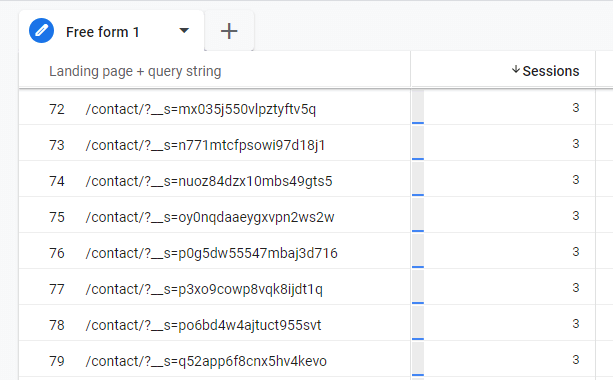Select /contact/?__s=po6bd4w4ajtuct955svt landing page

203,325
